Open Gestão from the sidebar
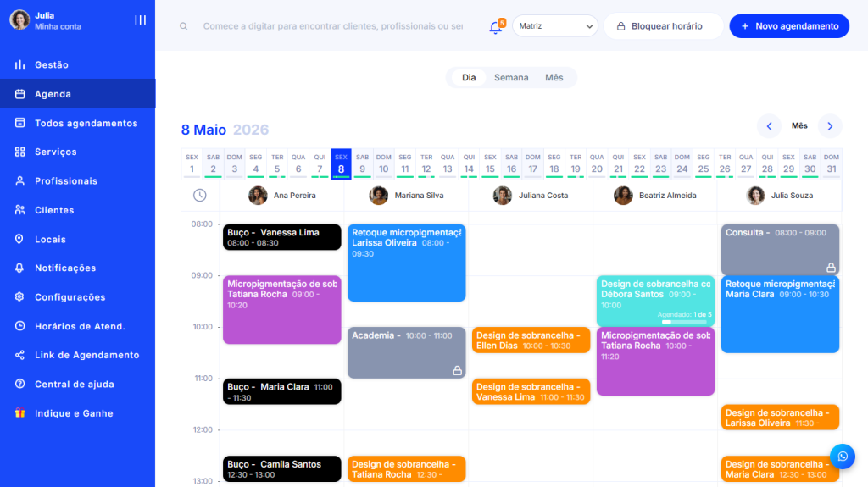 pos(52,65)
